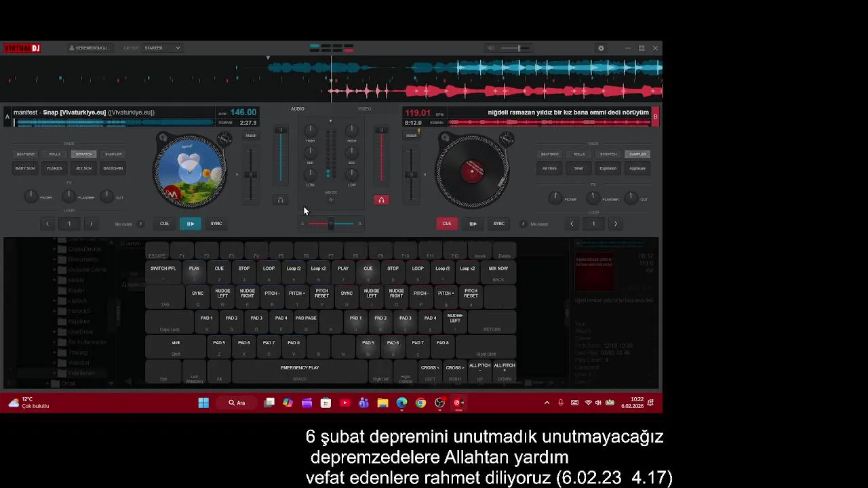Viewport: 868px width, 488px height.
Task: Click Match button on deck B
Action: (411, 136)
